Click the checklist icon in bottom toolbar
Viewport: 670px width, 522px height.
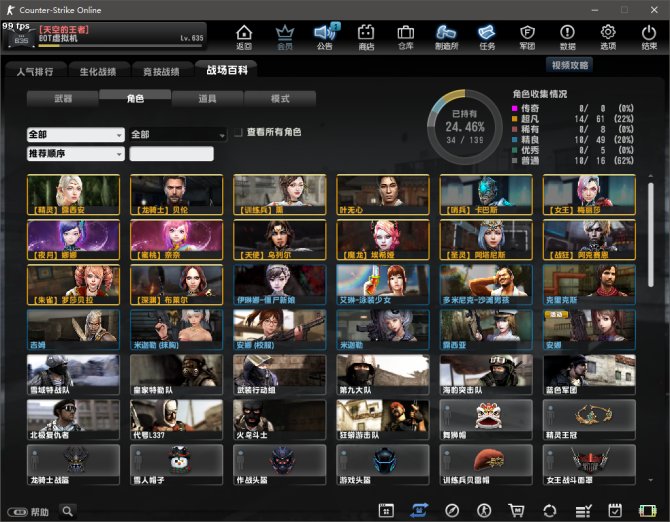click(x=583, y=510)
